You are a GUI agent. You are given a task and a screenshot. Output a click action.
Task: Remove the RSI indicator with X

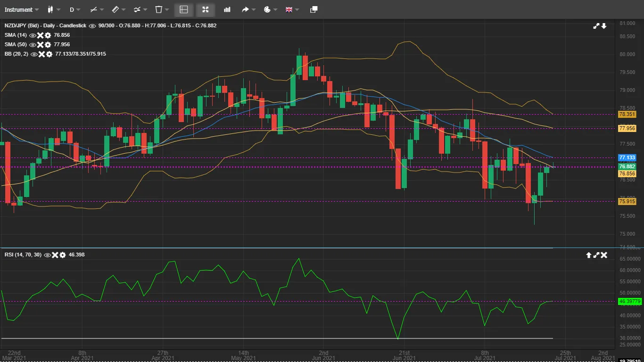click(x=55, y=255)
